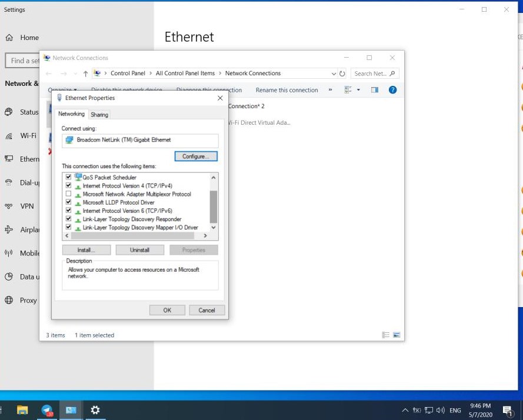The image size is (523, 420).
Task: Click Network Connections breadcrumb item
Action: (253, 74)
